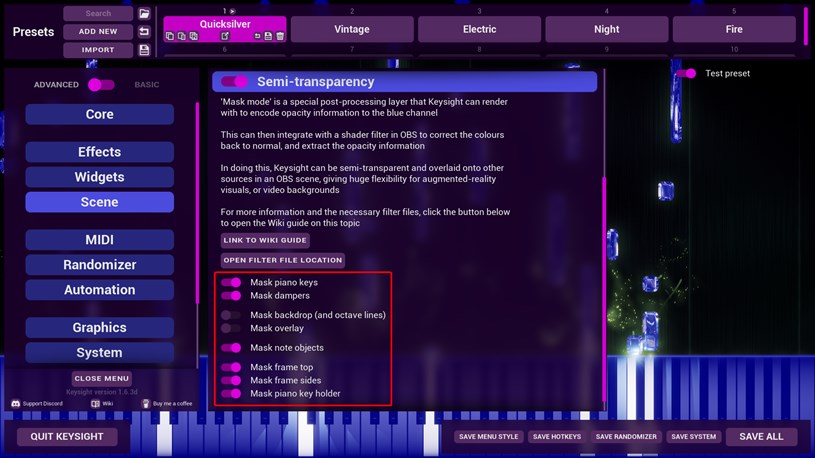Click the rename edit icon on Quicksilver preset
The image size is (815, 458).
(225, 36)
